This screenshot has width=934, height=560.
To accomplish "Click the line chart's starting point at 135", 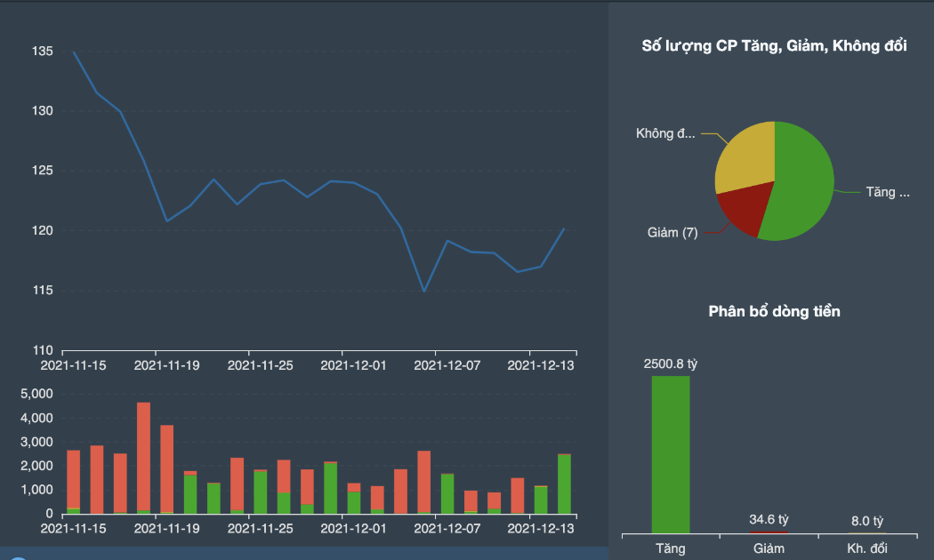I will click(x=74, y=52).
